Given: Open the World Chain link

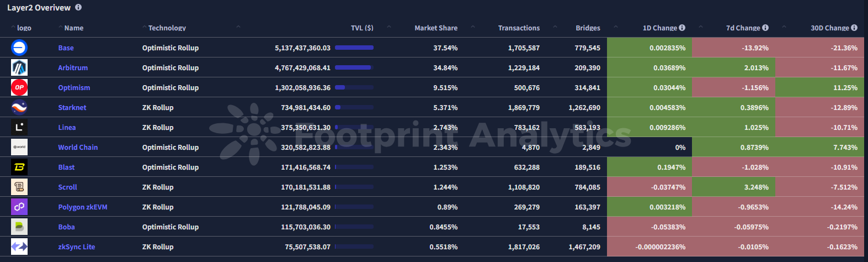Looking at the screenshot, I should (x=78, y=147).
